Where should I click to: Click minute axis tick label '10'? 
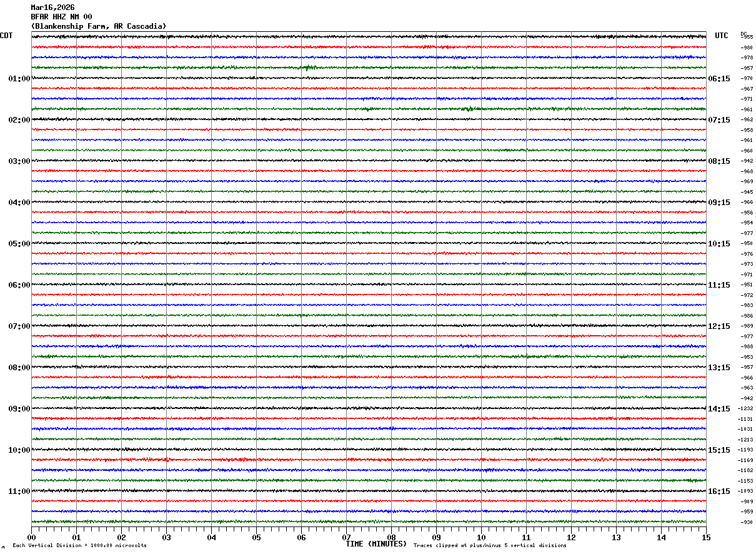click(x=481, y=537)
